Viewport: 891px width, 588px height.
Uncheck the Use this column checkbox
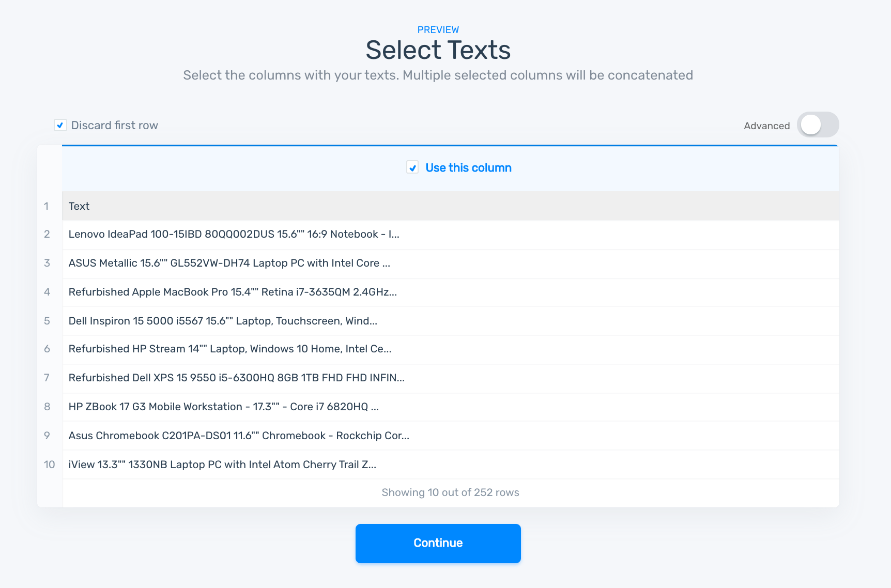pos(412,167)
